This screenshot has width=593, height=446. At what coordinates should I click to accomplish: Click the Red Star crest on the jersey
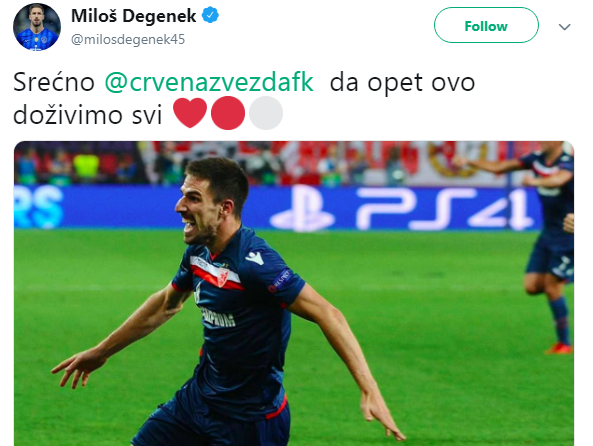(x=222, y=277)
